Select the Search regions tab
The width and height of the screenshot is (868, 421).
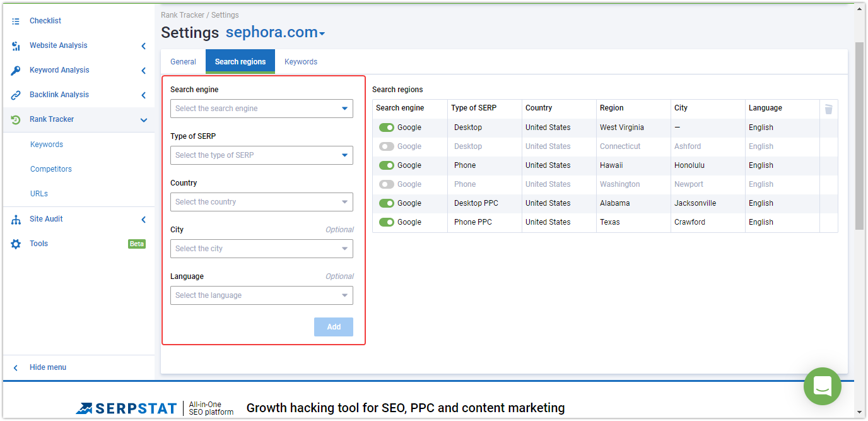tap(240, 62)
